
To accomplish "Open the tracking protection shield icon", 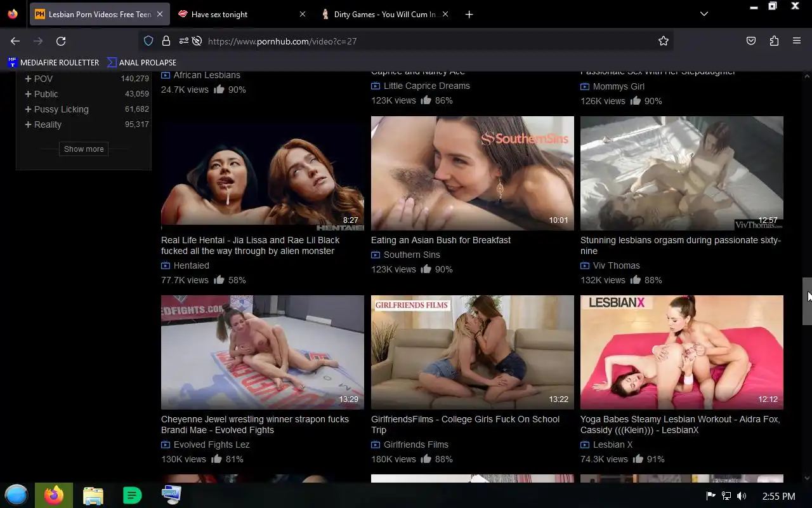I will point(148,41).
